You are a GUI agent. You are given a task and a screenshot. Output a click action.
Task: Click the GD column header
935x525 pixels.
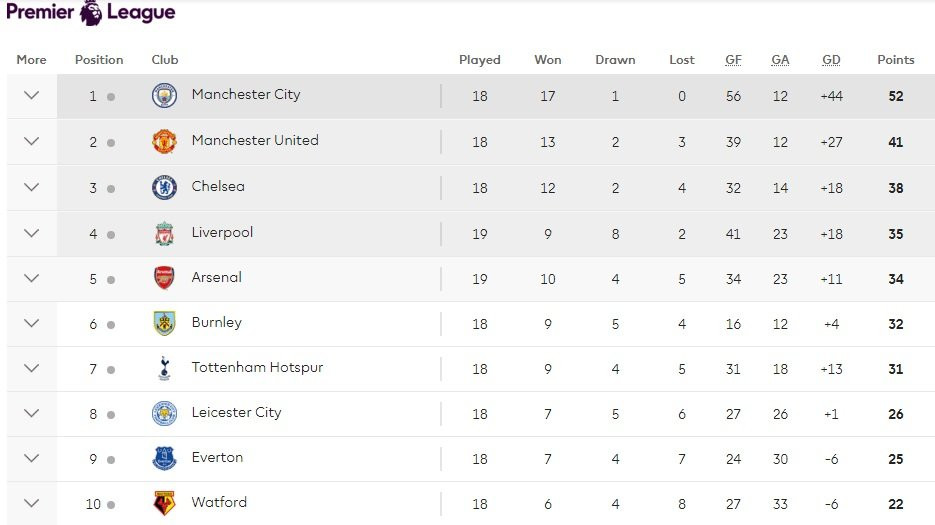pyautogui.click(x=831, y=60)
